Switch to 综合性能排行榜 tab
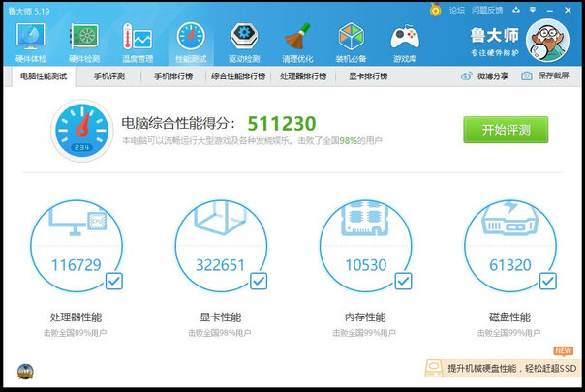This screenshot has height=392, width=585. pos(237,75)
